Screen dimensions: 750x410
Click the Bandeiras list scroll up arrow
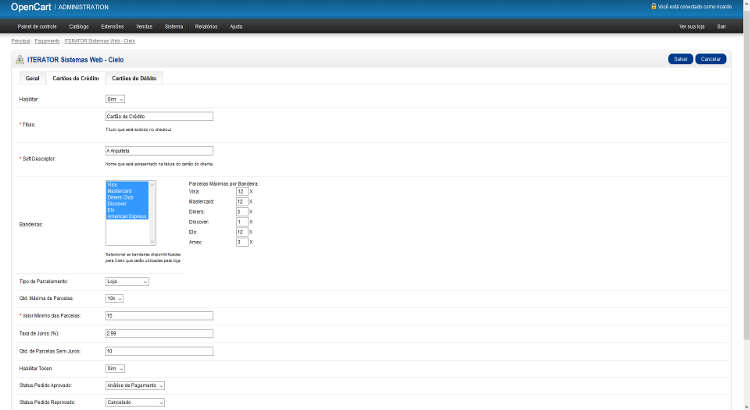[x=153, y=185]
